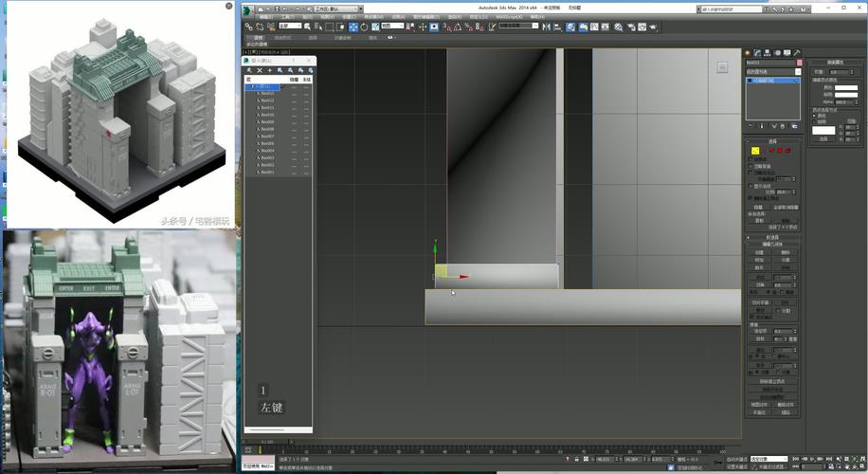Open the Curve Editor
Screen dimensions: 868x474
coord(594,27)
